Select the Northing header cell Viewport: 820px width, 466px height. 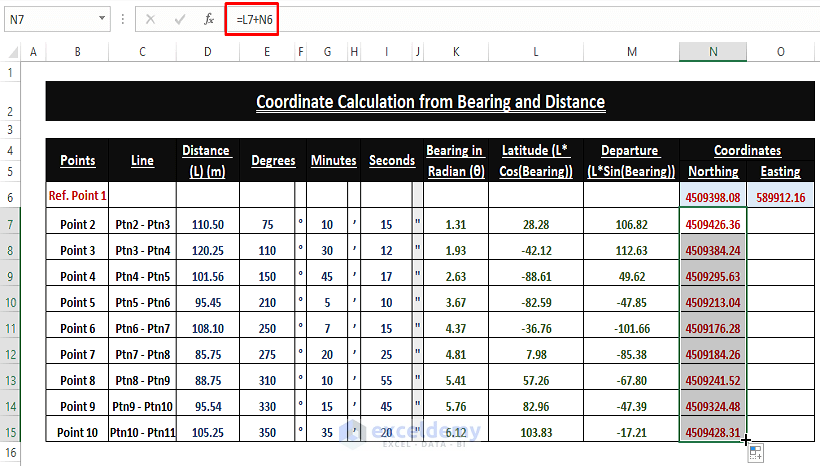point(712,172)
